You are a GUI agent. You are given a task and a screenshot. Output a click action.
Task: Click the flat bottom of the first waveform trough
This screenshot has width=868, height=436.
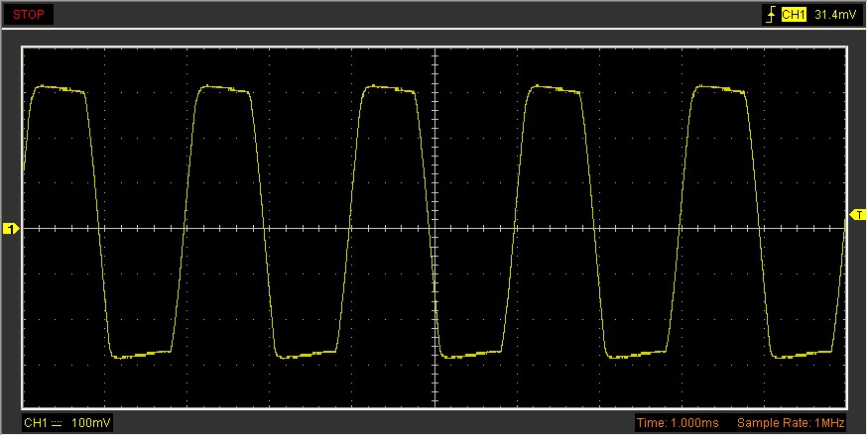point(141,354)
